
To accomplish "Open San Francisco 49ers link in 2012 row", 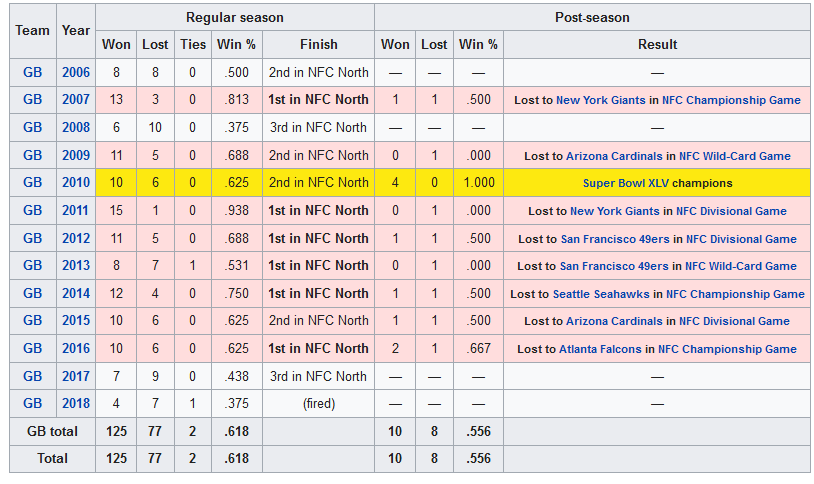I will pyautogui.click(x=615, y=239).
